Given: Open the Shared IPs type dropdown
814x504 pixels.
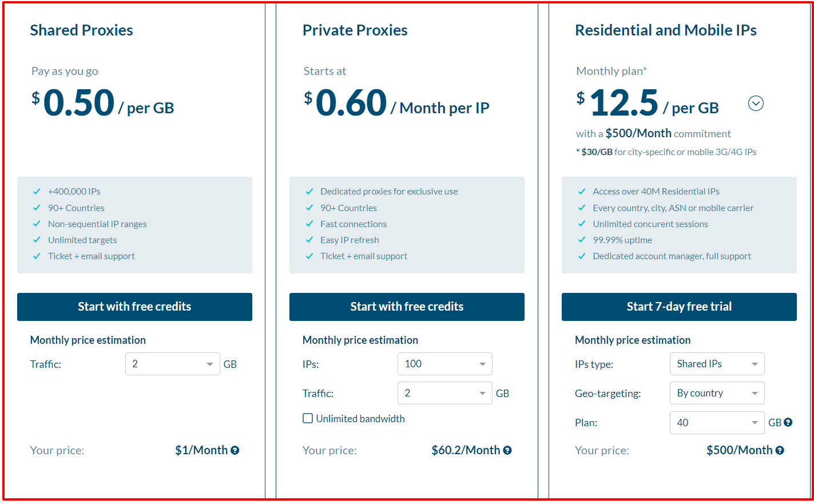Looking at the screenshot, I should click(717, 364).
